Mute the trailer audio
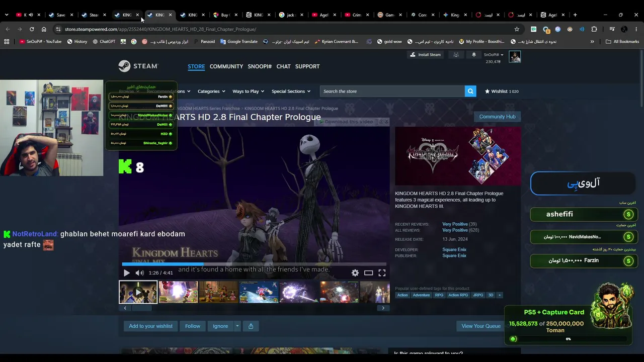The height and width of the screenshot is (362, 644). (x=139, y=273)
